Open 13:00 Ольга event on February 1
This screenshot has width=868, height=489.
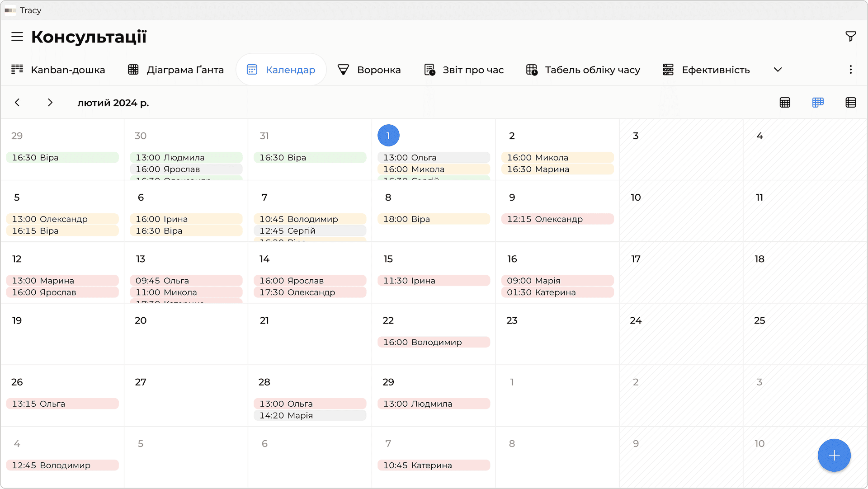tap(434, 157)
